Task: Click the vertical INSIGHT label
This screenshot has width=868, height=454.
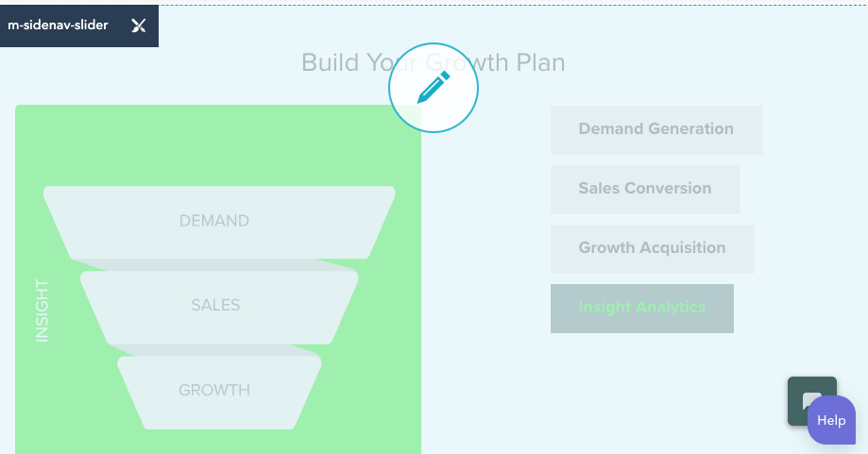Action: pos(43,311)
